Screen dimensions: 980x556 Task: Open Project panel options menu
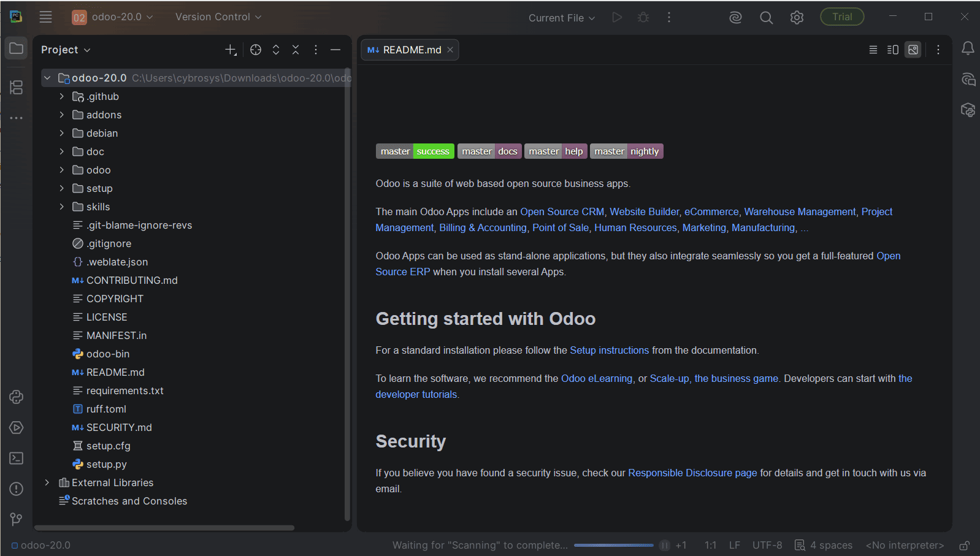point(316,50)
